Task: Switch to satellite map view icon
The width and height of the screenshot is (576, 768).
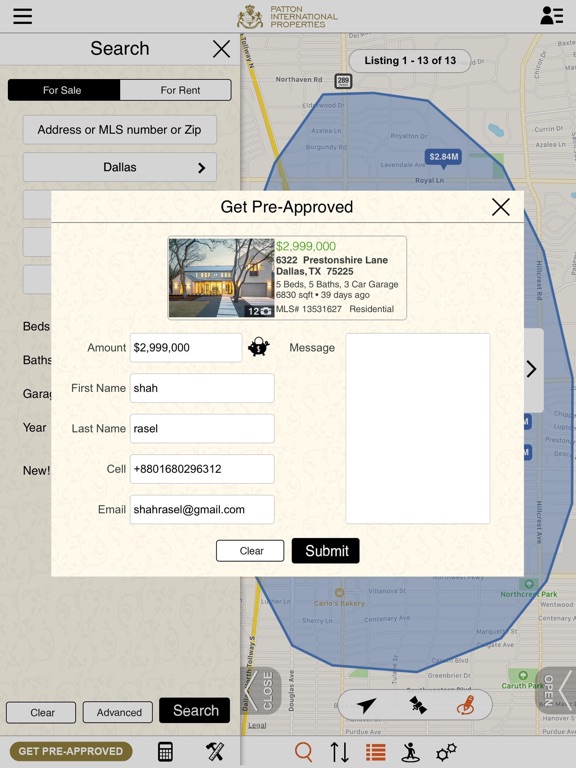Action: [x=418, y=705]
